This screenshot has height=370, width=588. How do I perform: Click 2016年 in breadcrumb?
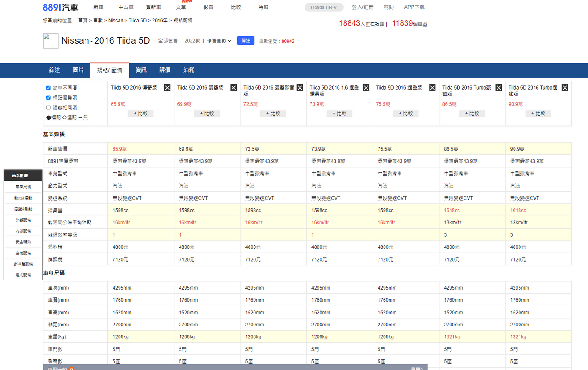pos(159,21)
